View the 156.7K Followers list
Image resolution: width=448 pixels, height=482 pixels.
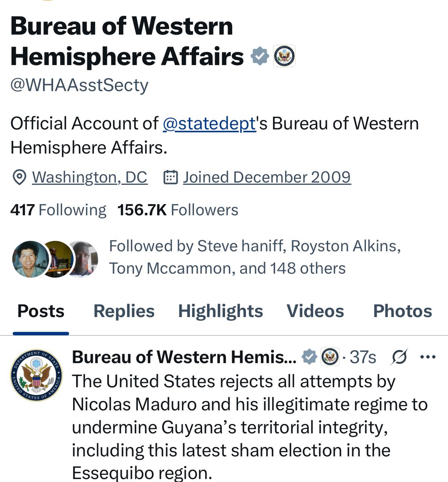[x=178, y=210]
